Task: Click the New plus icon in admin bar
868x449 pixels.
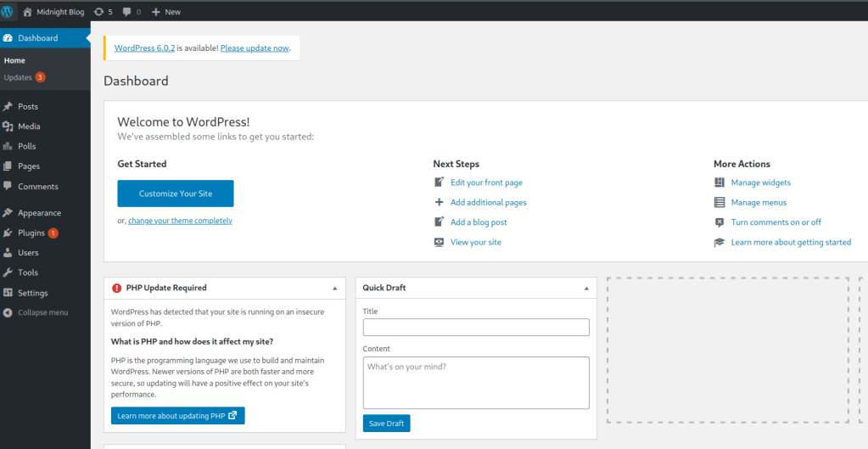Action: click(x=156, y=12)
